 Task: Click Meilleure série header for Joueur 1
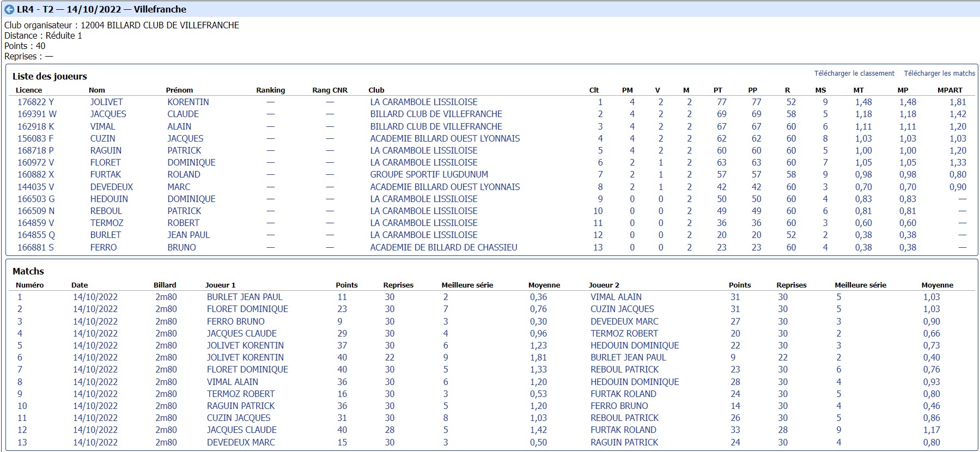click(467, 285)
